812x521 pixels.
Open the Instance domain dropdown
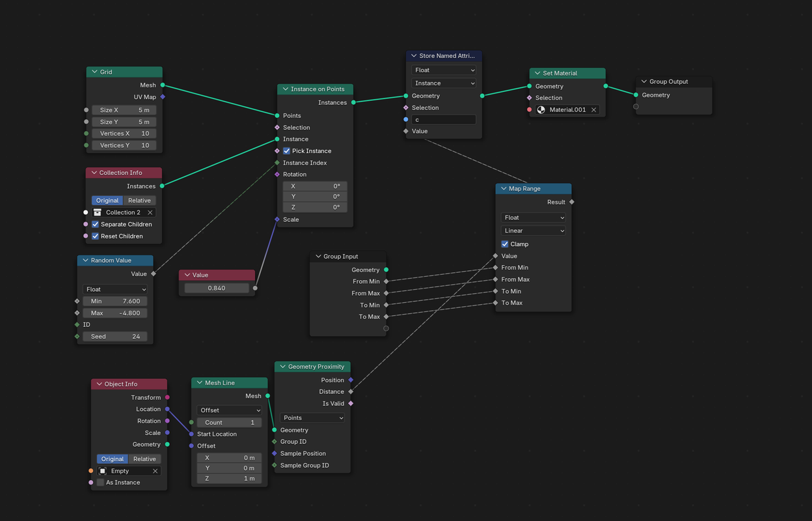tap(444, 83)
